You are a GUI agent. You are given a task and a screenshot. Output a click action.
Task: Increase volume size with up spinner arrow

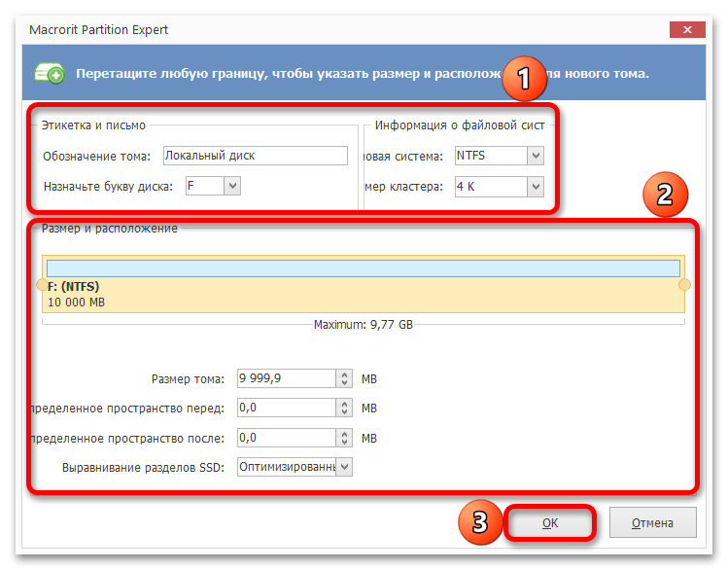pos(344,374)
